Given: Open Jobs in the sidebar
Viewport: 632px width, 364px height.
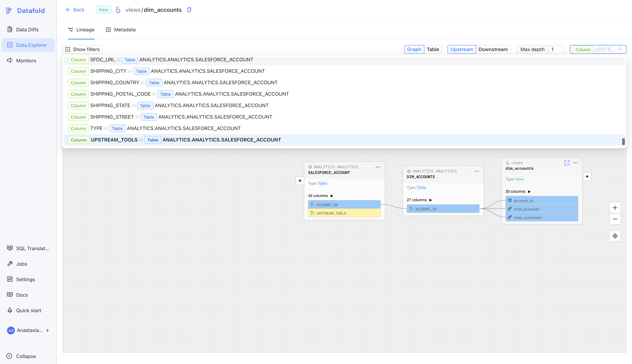Looking at the screenshot, I should pyautogui.click(x=28, y=264).
